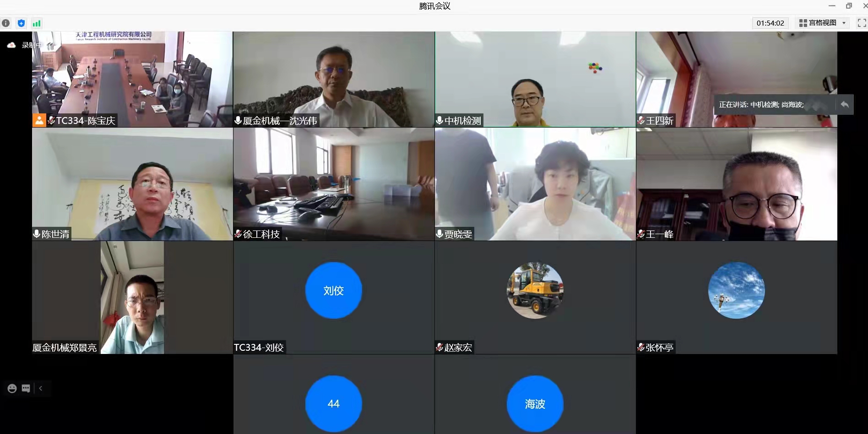Click the mic icon of 陈世清
This screenshot has width=868, height=434.
(37, 234)
